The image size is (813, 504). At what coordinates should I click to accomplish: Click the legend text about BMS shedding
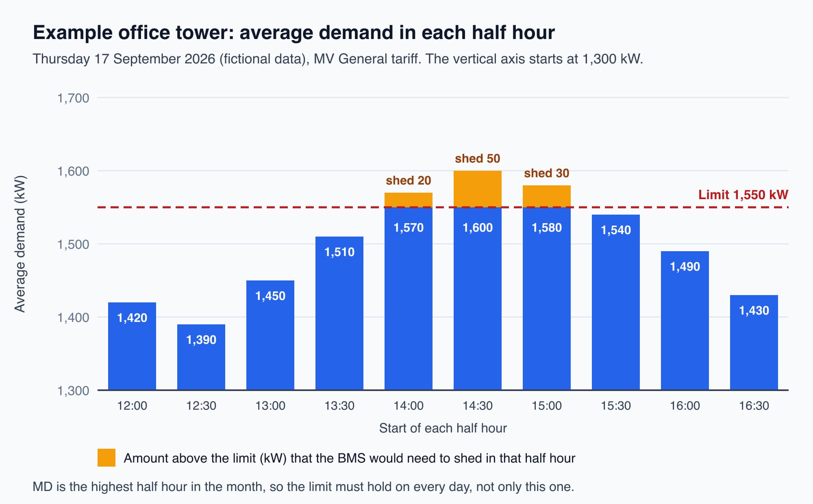pyautogui.click(x=350, y=458)
